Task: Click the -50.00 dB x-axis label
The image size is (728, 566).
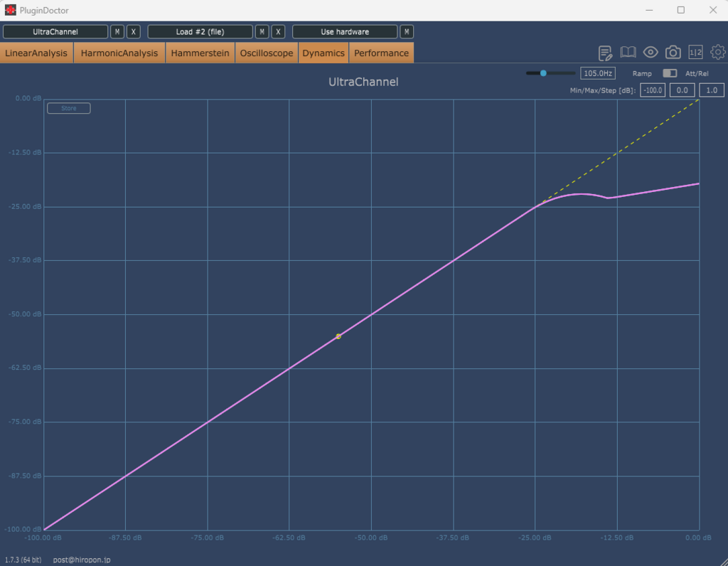Action: (371, 538)
